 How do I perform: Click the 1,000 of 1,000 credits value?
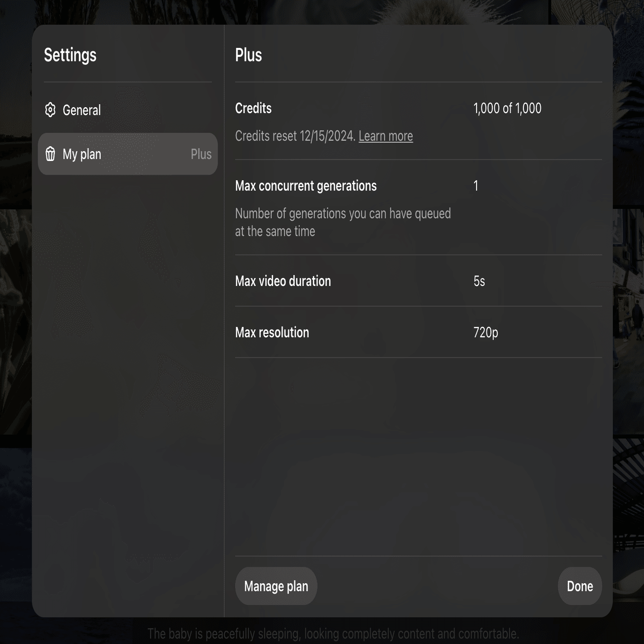click(507, 108)
